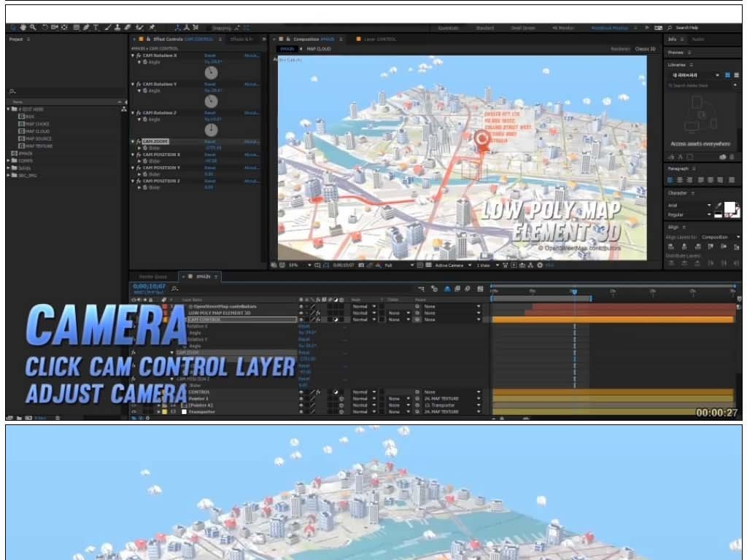Image resolution: width=747 pixels, height=560 pixels.
Task: Select the Type text tool
Action: coord(96,28)
